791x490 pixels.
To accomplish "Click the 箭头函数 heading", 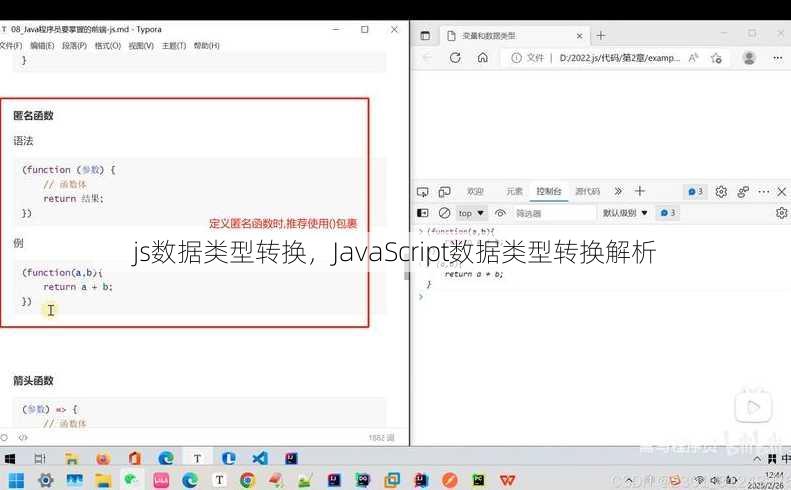I will pos(33,380).
